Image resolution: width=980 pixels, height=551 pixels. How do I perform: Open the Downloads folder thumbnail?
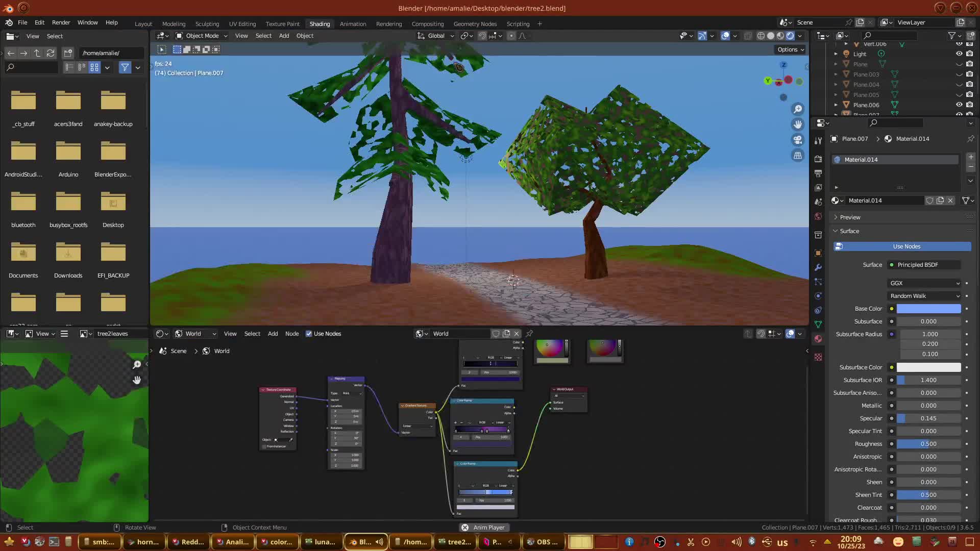click(x=68, y=254)
